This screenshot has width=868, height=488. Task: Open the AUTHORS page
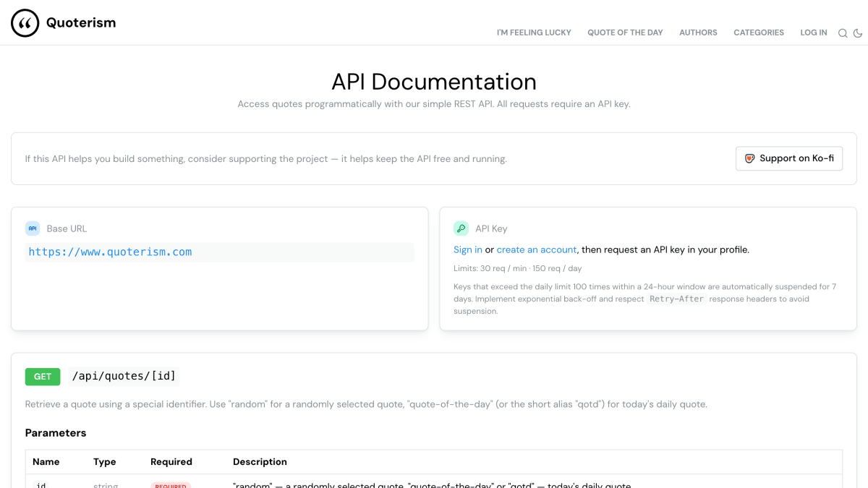coord(698,33)
